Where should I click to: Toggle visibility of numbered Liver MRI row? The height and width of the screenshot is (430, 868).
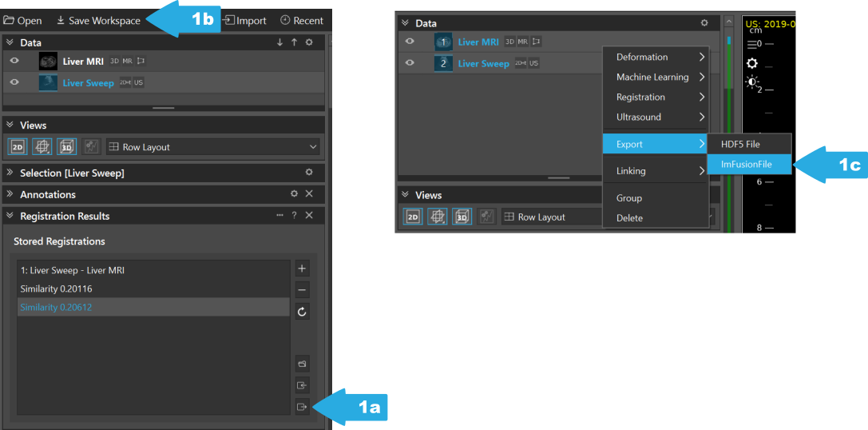pyautogui.click(x=410, y=42)
